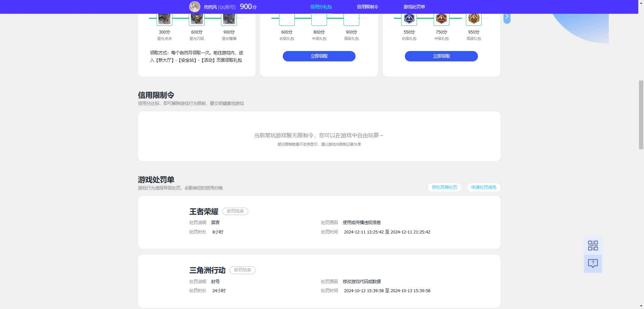Viewport: 644px width, 309px height.
Task: Click the 24小时 penalty duration
Action: pyautogui.click(x=219, y=291)
